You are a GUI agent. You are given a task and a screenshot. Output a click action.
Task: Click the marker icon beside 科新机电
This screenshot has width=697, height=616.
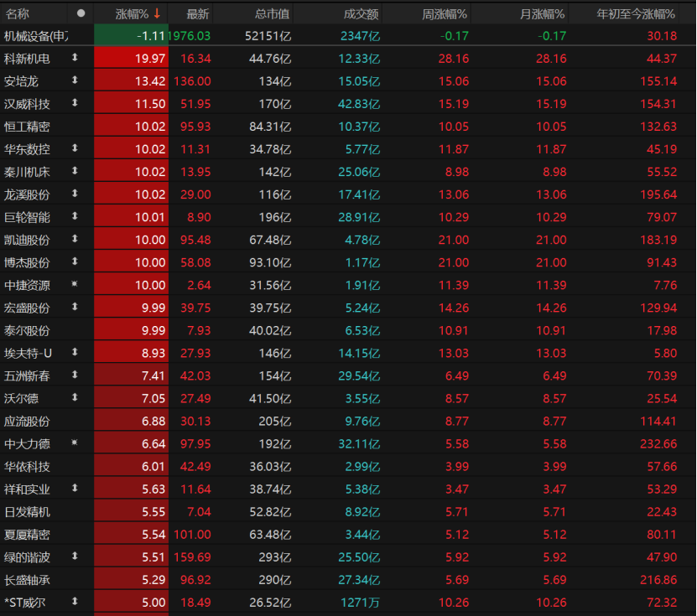pyautogui.click(x=75, y=58)
